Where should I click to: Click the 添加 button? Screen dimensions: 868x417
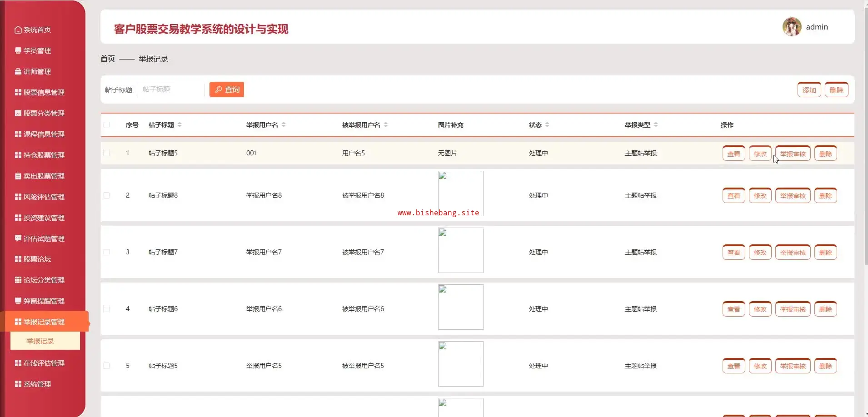point(809,90)
